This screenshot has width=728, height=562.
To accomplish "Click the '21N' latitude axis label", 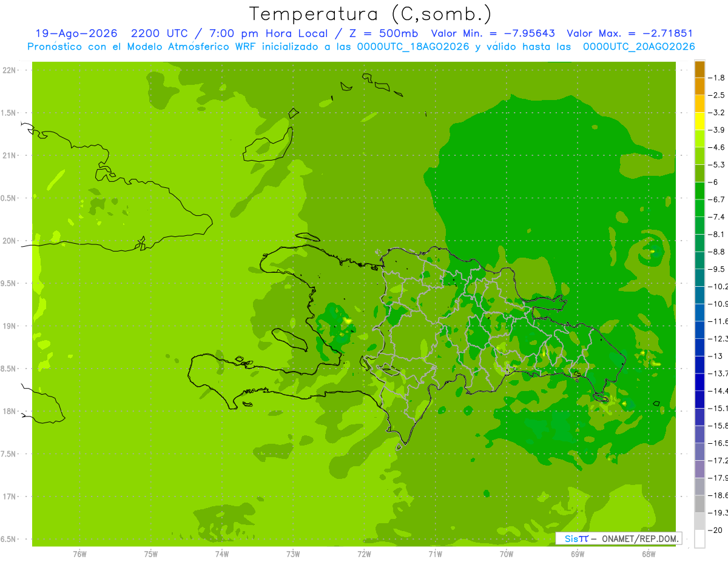I will pos(8,155).
